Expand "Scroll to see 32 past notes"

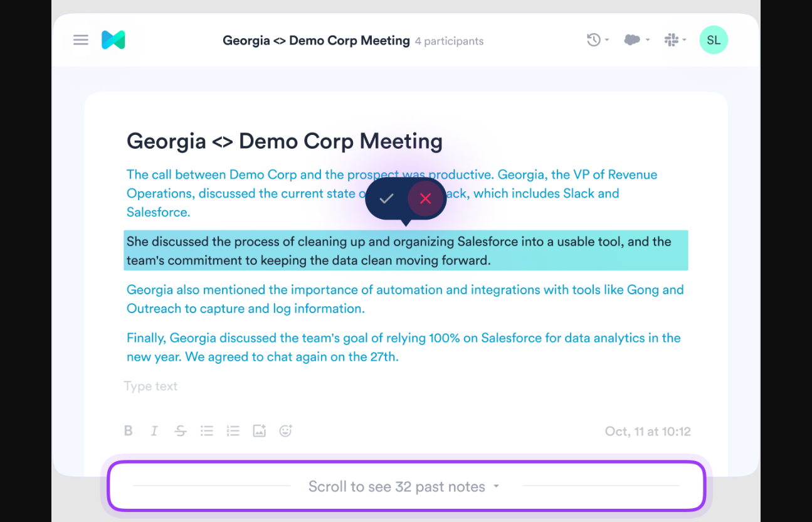coord(404,487)
